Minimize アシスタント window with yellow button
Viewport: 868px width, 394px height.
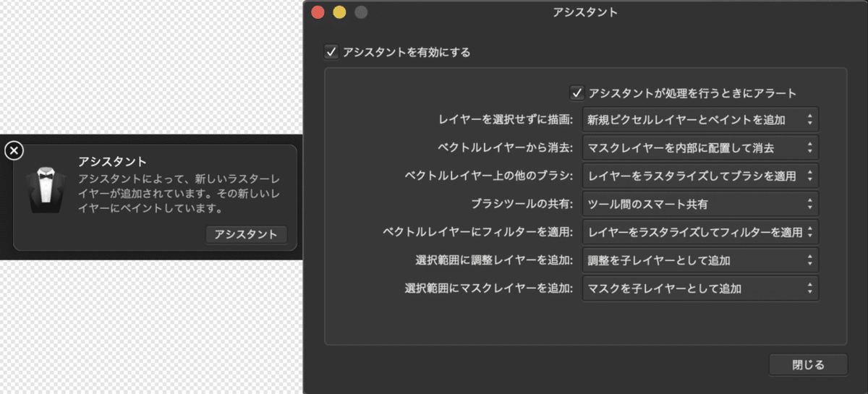tap(339, 12)
